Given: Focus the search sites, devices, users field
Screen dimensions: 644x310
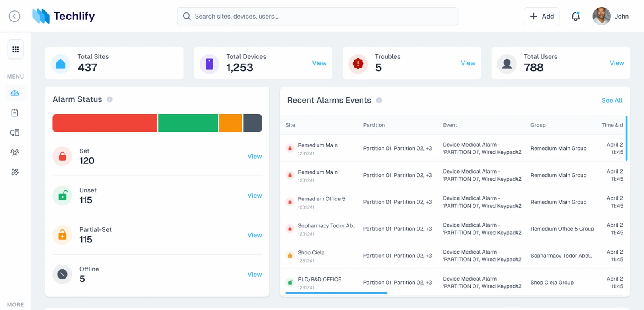Looking at the screenshot, I should click(318, 16).
